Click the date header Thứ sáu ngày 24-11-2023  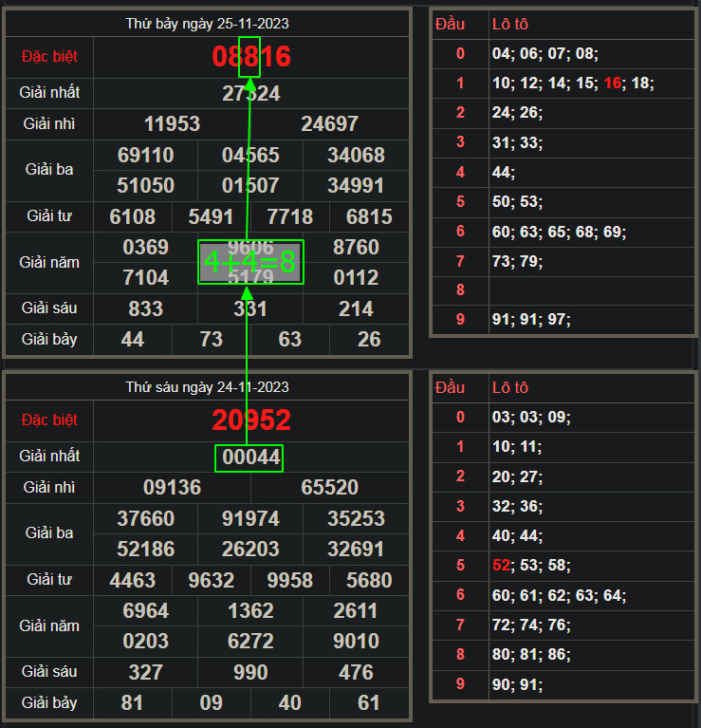(x=207, y=386)
